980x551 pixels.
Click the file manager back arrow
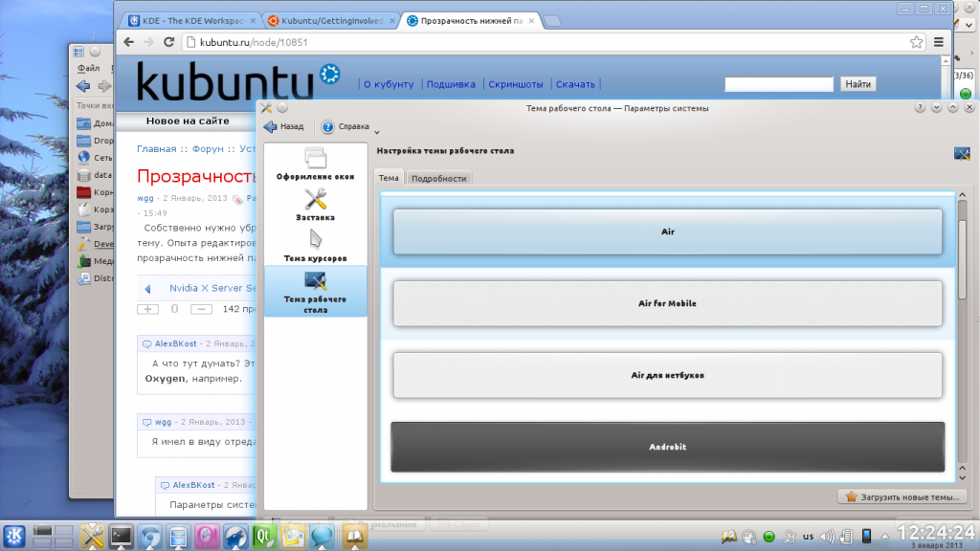point(83,86)
